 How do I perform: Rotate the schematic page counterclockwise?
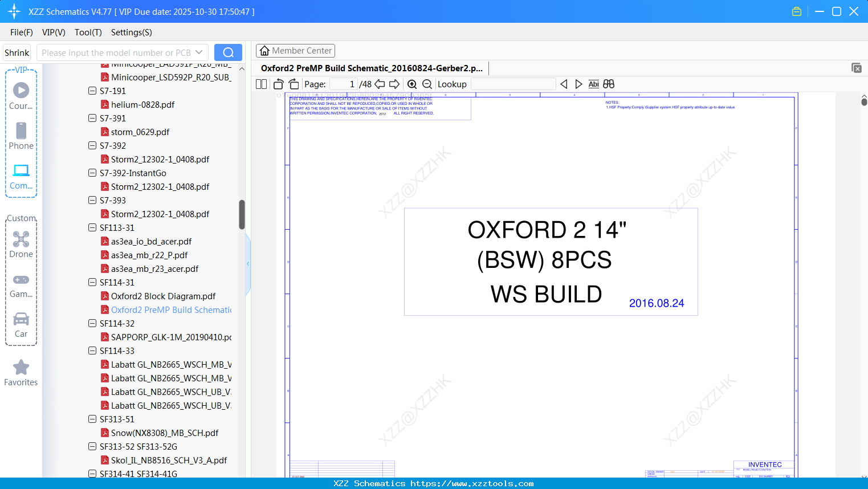pos(279,84)
